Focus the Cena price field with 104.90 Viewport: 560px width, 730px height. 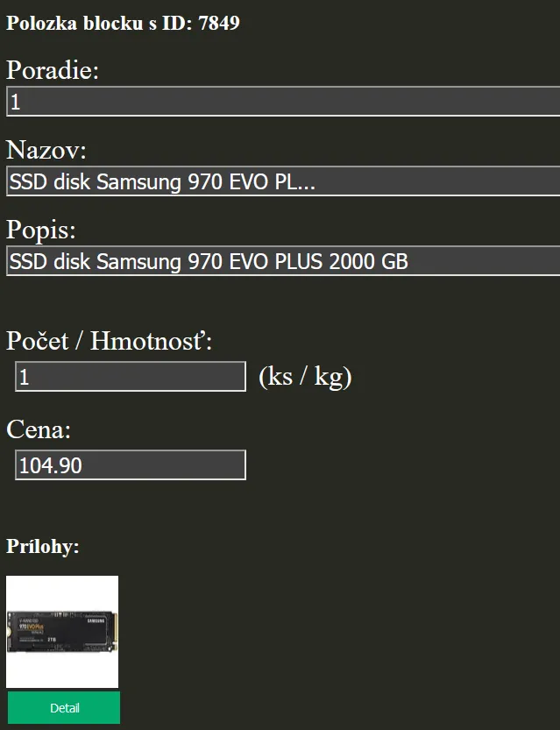coord(131,464)
